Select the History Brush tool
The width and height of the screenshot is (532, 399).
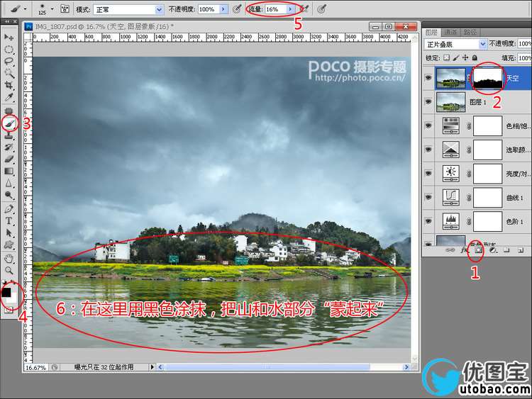[x=9, y=147]
